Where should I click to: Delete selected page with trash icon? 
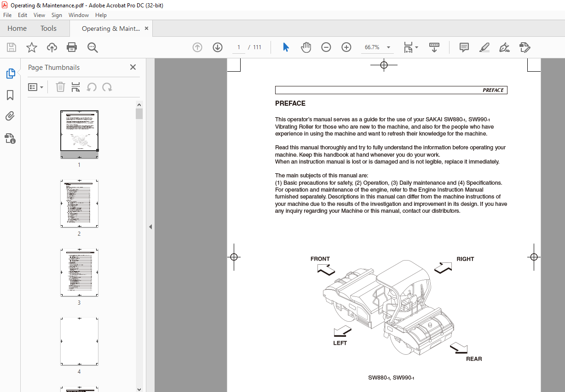click(x=60, y=87)
